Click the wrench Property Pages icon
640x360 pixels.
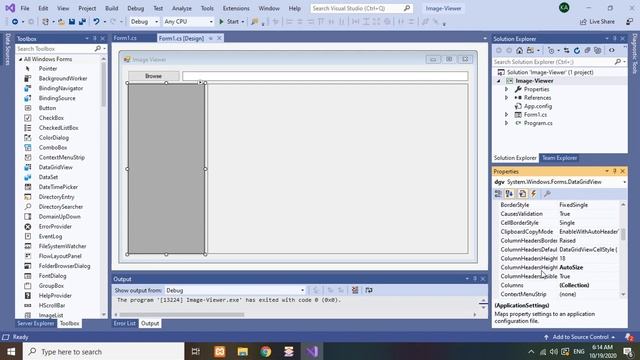[x=547, y=194]
